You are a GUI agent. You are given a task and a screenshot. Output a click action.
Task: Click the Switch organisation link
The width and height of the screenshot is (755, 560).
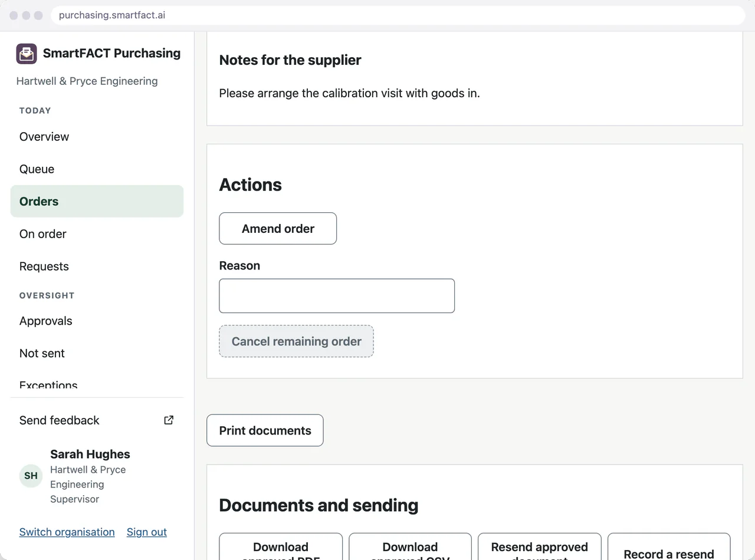pos(67,532)
